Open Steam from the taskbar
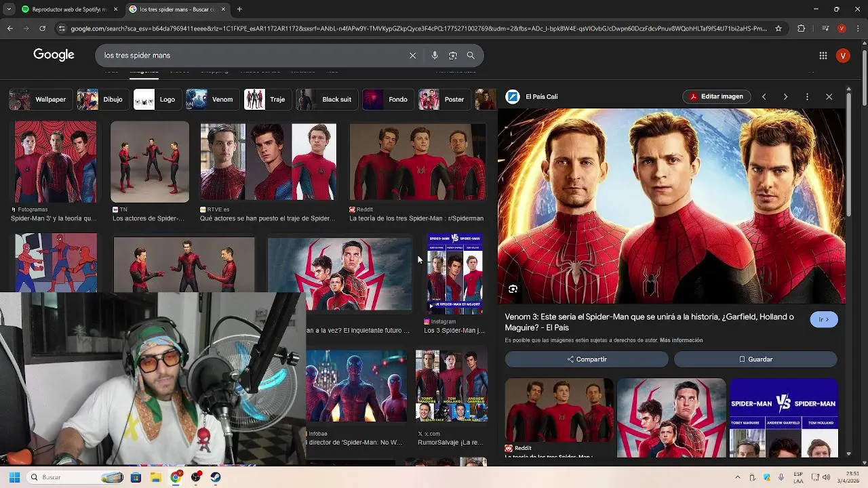 pos(216,477)
